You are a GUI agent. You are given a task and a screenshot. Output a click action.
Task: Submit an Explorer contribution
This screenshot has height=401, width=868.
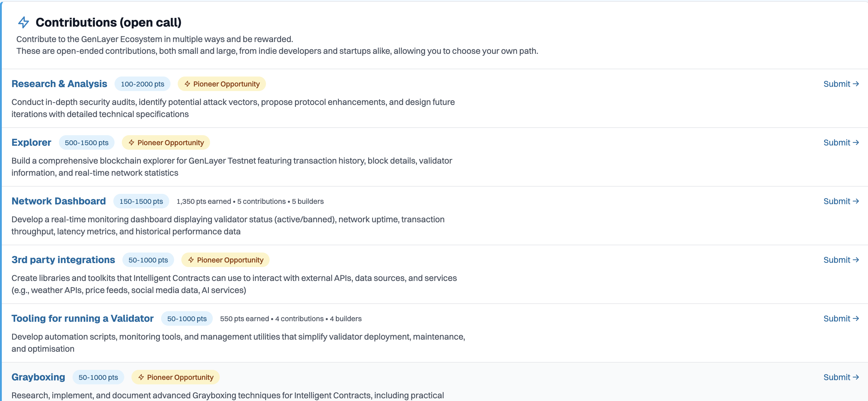tap(837, 143)
